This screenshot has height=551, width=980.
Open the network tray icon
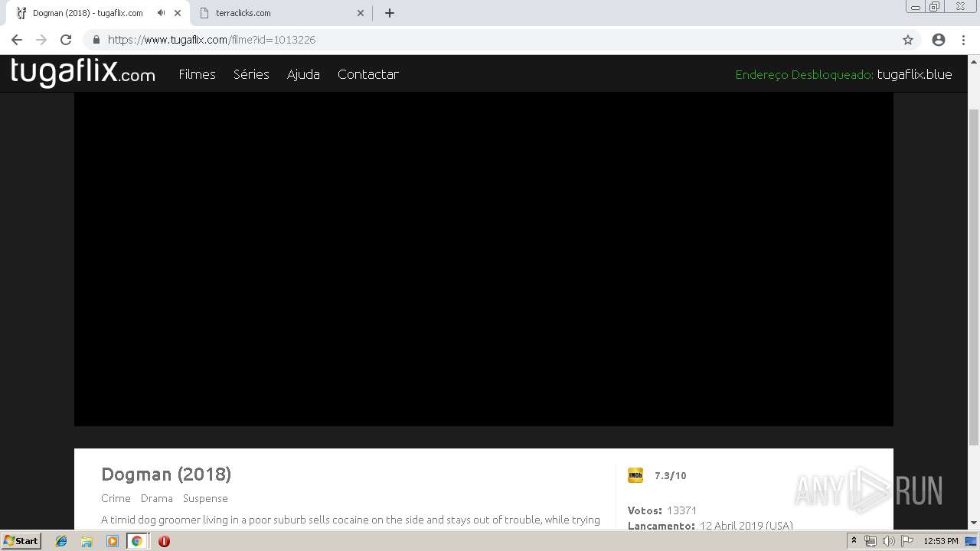coord(871,541)
